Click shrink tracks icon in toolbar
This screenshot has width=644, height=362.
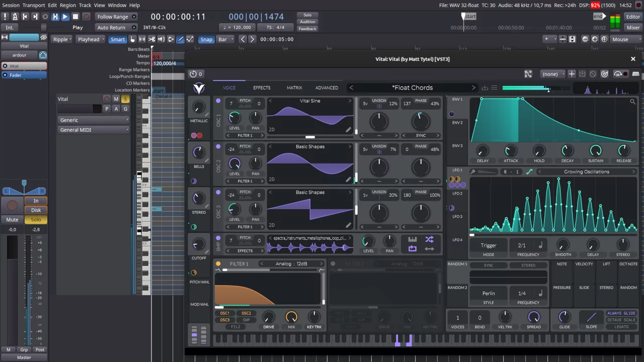[562, 39]
